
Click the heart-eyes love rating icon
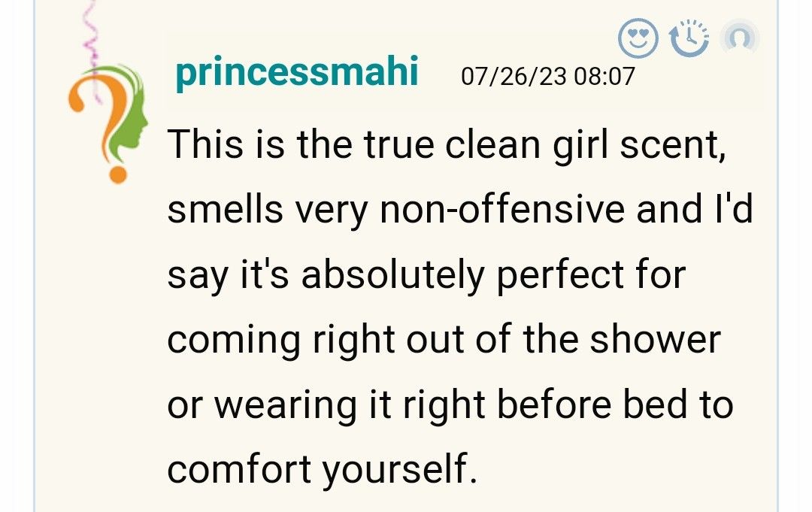coord(638,37)
